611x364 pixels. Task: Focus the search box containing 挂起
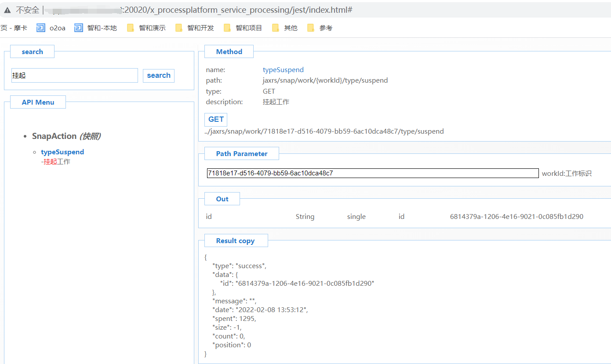pyautogui.click(x=74, y=76)
